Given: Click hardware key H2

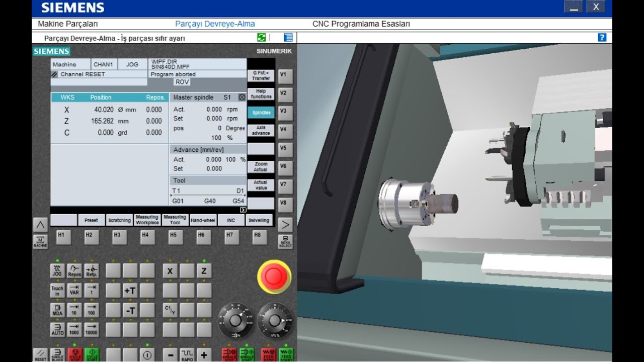Looking at the screenshot, I should [x=92, y=237].
